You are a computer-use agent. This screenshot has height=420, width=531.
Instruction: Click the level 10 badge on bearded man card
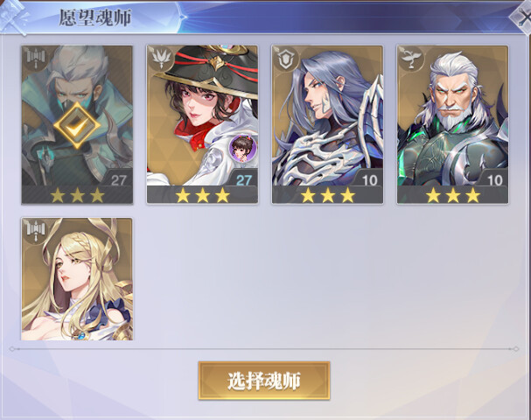(x=493, y=179)
